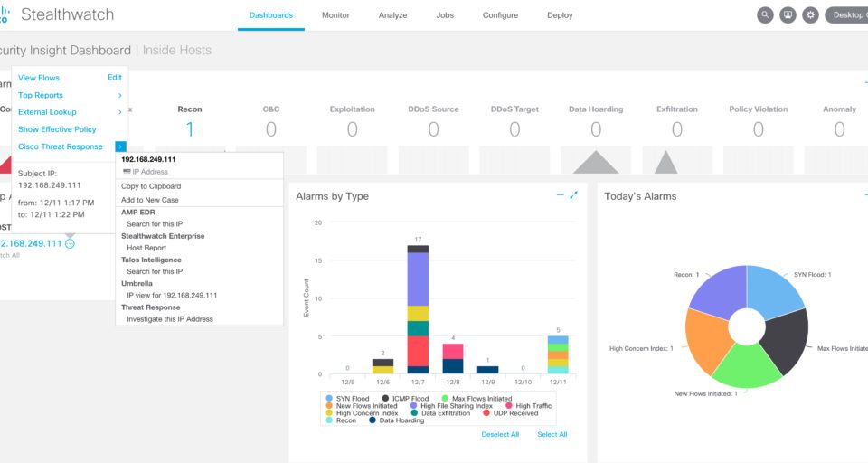
Task: Select View Flows in the host popup
Action: (x=39, y=78)
